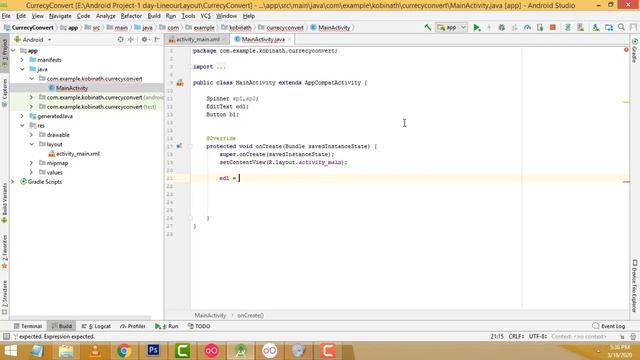
Task: Click the Search Everywhere magnifier icon
Action: point(622,27)
